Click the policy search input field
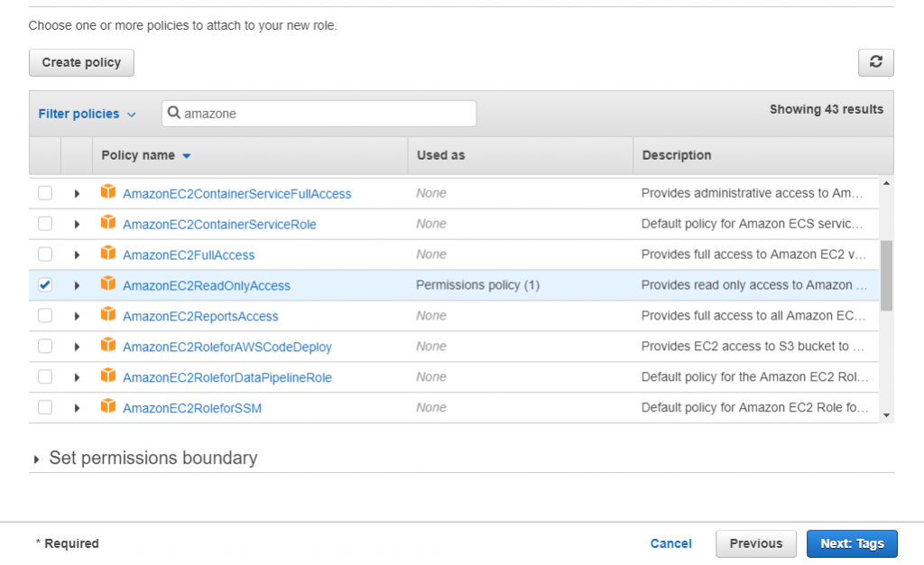Image resolution: width=924 pixels, height=565 pixels. coord(319,113)
